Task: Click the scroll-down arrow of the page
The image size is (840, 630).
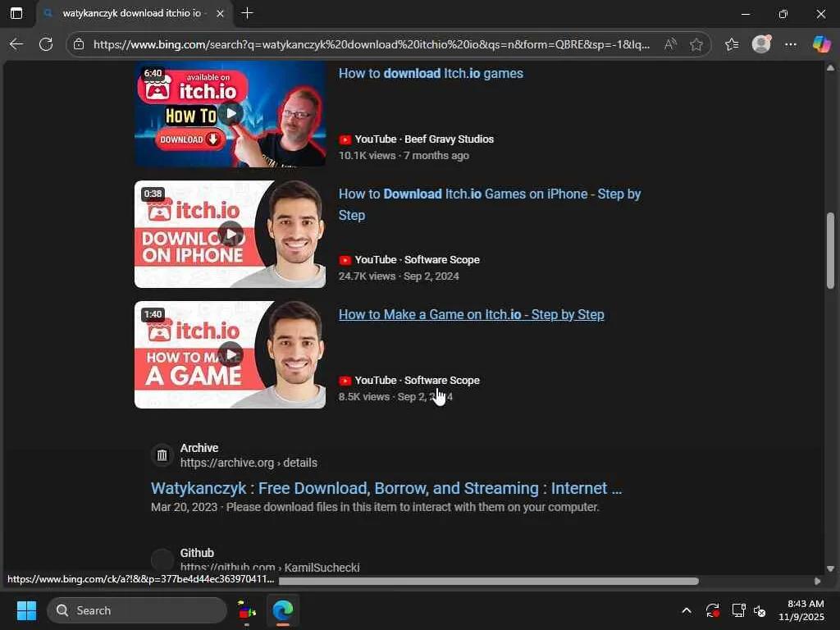Action: point(830,568)
